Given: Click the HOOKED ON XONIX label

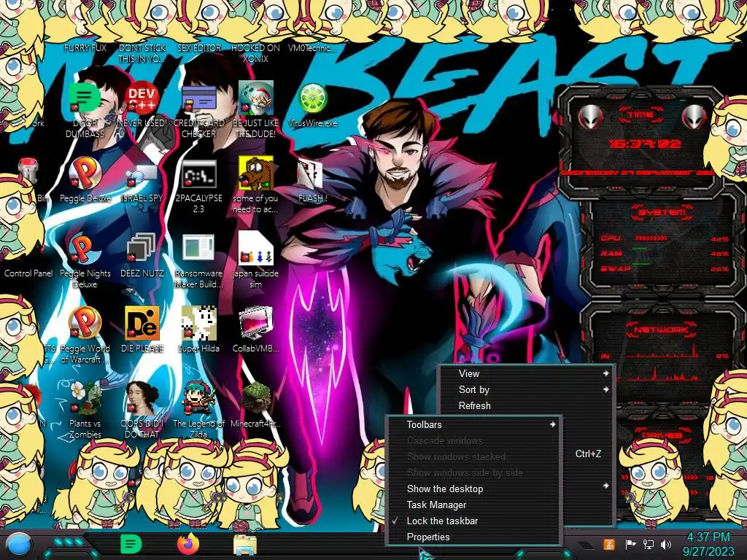Looking at the screenshot, I should [x=255, y=53].
